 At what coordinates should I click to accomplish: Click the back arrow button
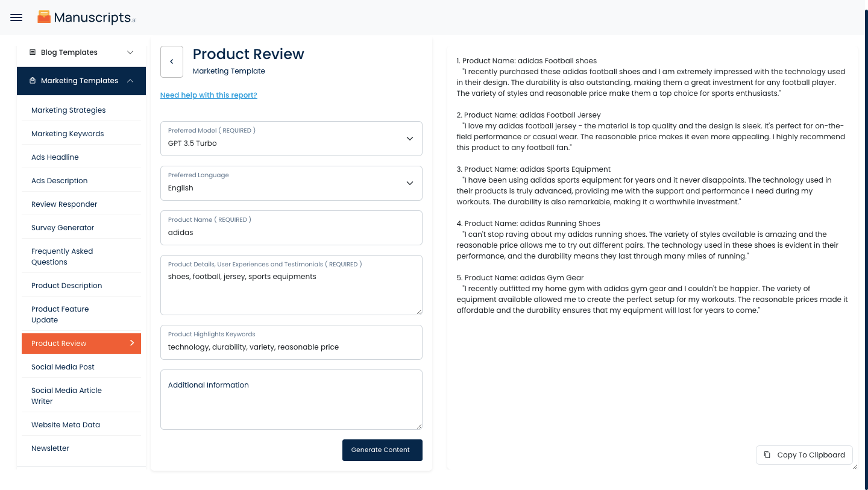(x=172, y=61)
